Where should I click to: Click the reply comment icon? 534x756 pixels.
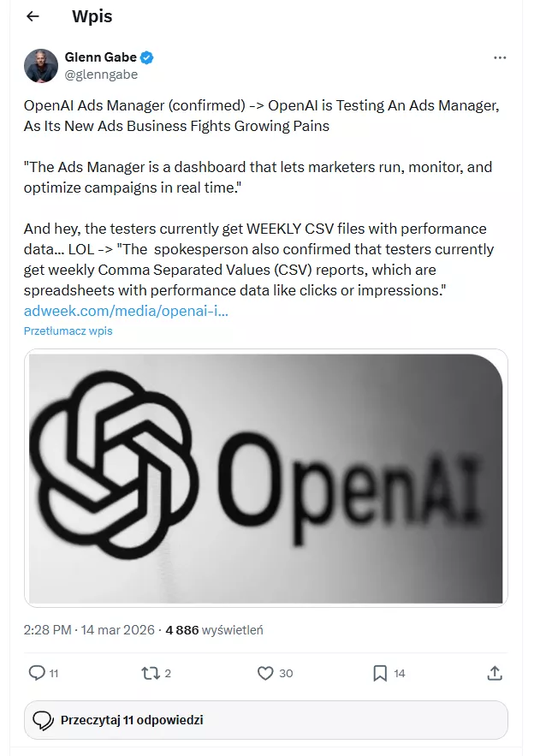37,673
